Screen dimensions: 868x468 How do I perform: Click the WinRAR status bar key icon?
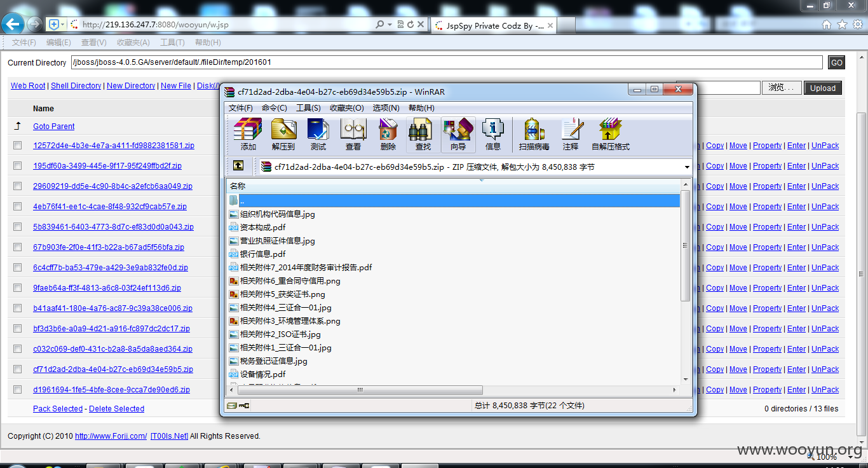pyautogui.click(x=245, y=406)
